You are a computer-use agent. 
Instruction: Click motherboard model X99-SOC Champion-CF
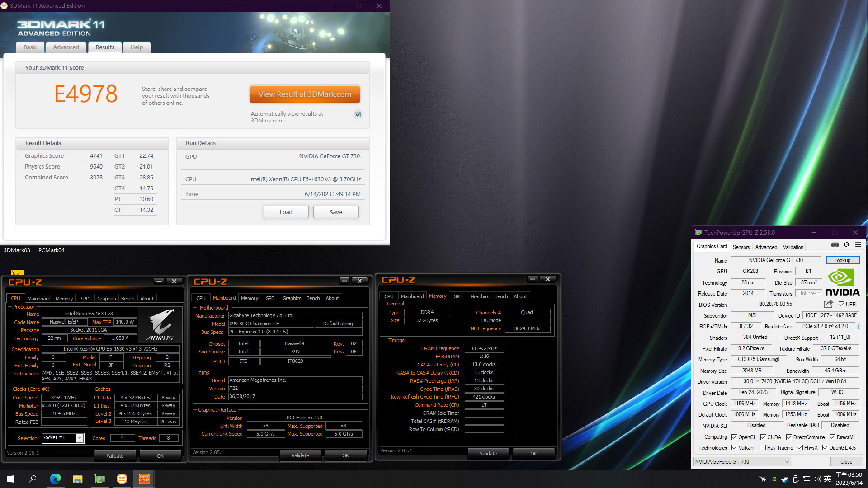(271, 324)
